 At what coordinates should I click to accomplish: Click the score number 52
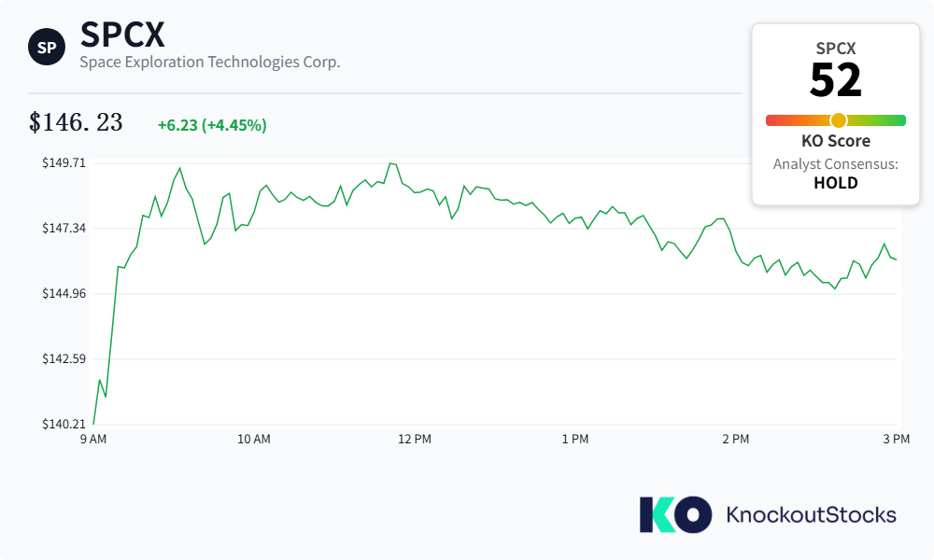click(836, 79)
